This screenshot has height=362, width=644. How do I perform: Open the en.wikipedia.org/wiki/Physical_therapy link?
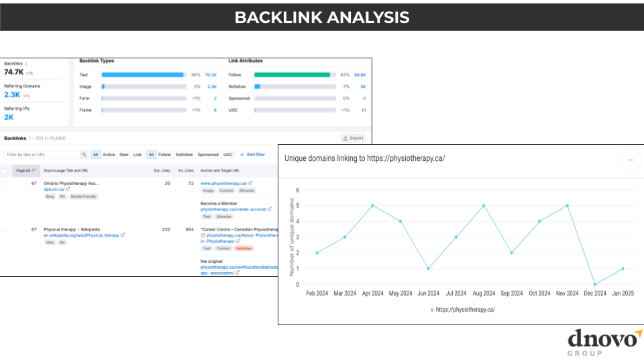point(80,235)
